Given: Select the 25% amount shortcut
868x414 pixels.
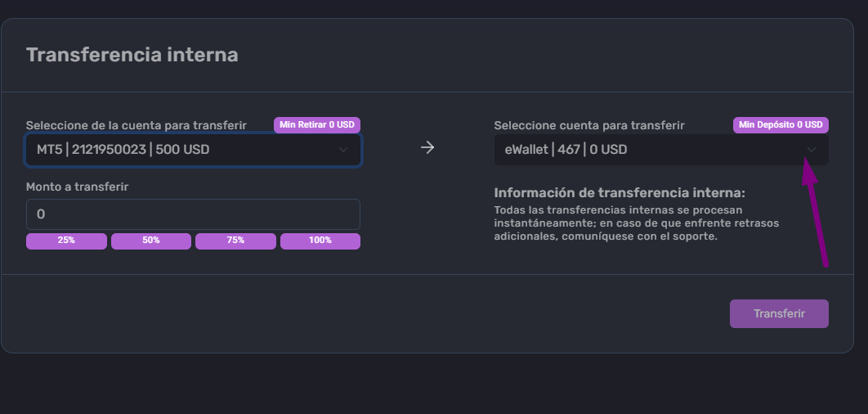Looking at the screenshot, I should point(66,241).
